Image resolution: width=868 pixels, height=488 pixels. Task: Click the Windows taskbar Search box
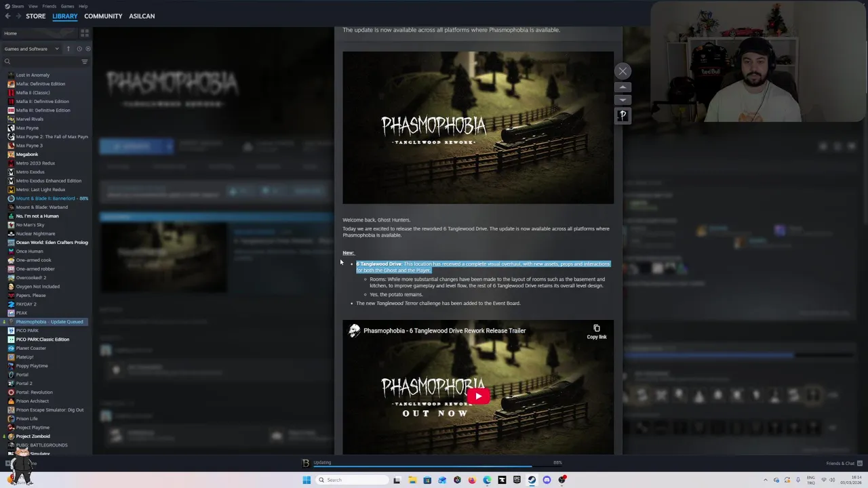[351, 480]
